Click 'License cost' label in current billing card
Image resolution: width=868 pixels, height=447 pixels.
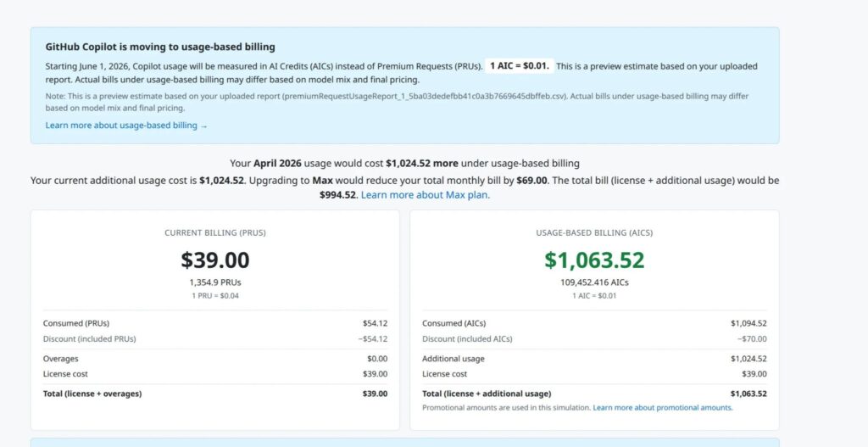pyautogui.click(x=65, y=374)
